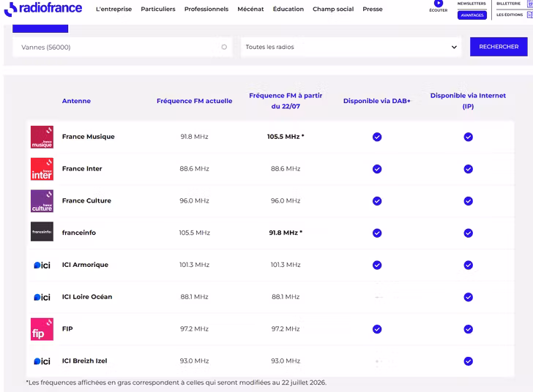Click the pink FIP logo
Image resolution: width=533 pixels, height=392 pixels.
pos(42,329)
